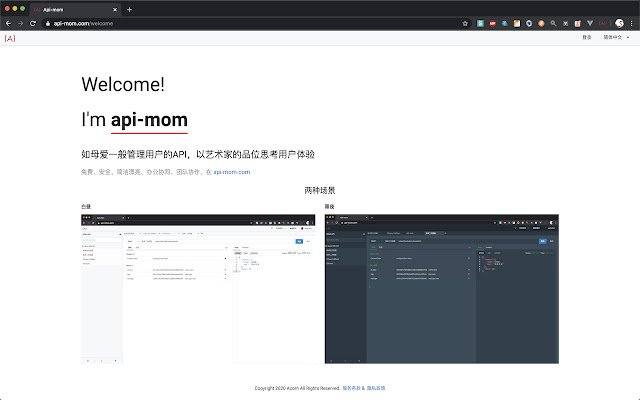Open the green S extension
640x400 pixels.
pyautogui.click(x=480, y=24)
